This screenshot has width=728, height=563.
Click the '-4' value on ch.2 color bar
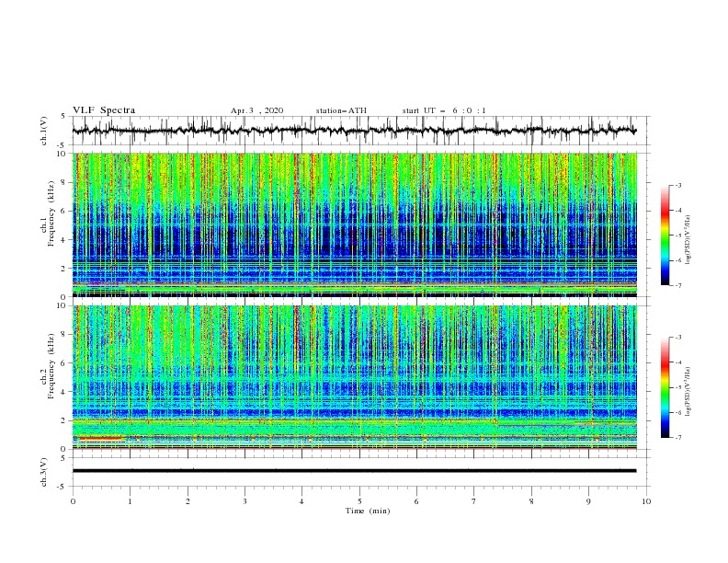[678, 362]
